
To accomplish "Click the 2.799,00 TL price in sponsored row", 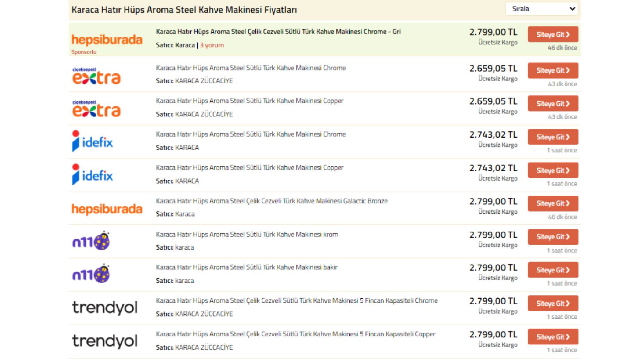I will coord(493,32).
